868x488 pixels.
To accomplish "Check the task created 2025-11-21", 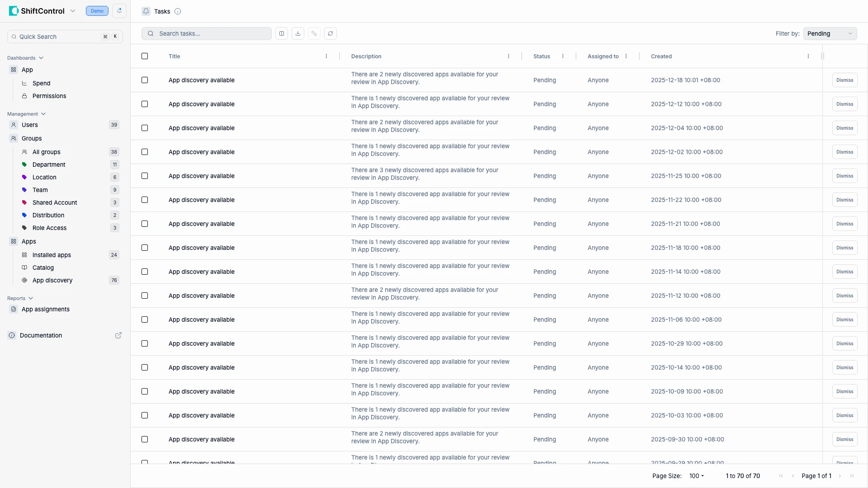I will pos(145,224).
